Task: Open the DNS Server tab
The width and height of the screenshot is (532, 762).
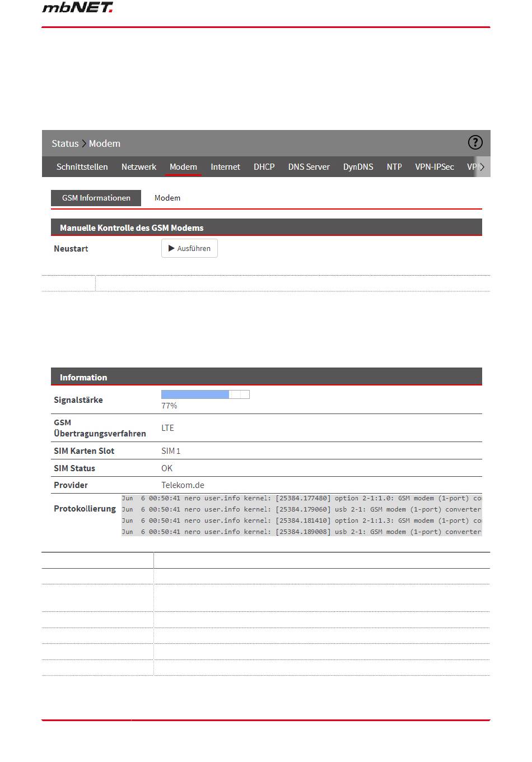Action: pos(309,167)
